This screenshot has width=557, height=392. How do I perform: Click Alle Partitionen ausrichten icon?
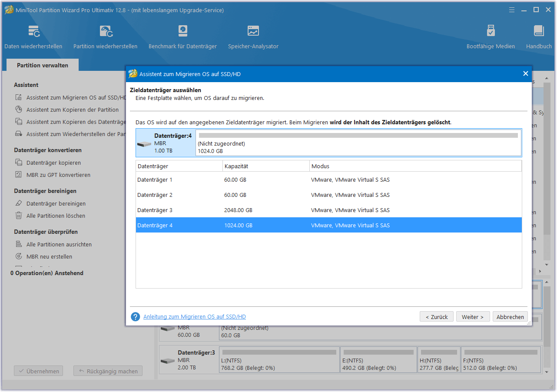(x=19, y=244)
